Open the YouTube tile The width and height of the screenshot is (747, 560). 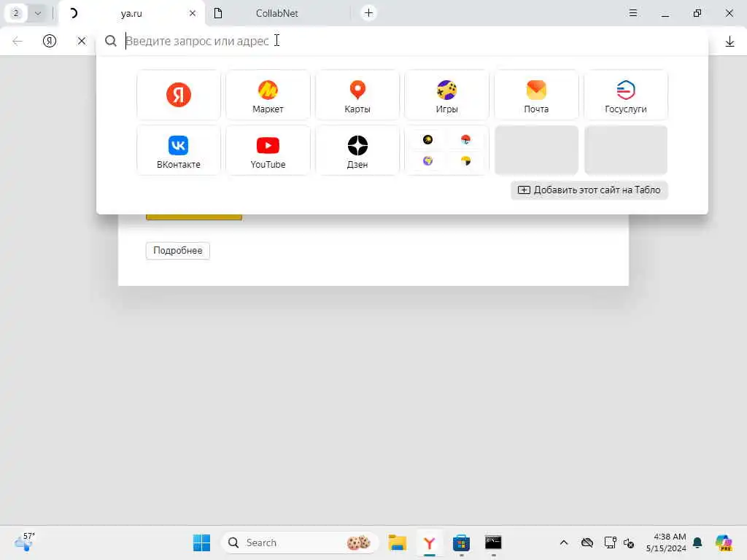[x=268, y=150]
